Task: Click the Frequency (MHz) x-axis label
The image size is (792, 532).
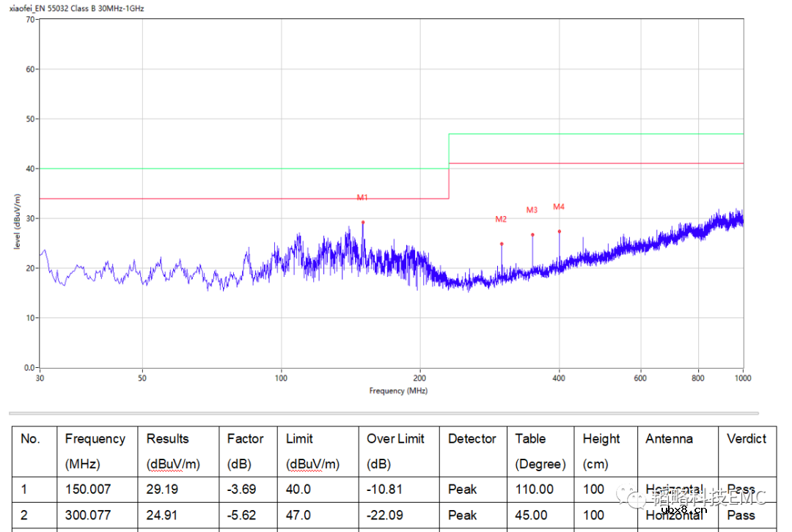Action: pos(397,391)
